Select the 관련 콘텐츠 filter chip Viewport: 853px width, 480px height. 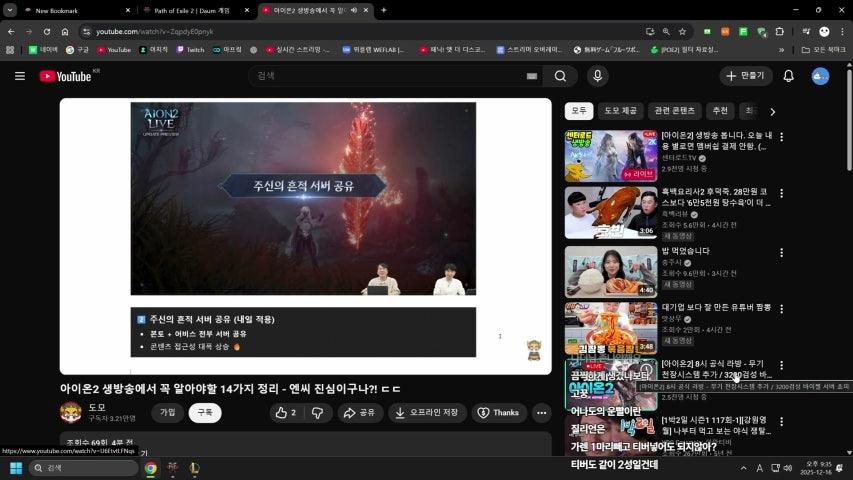coord(673,111)
